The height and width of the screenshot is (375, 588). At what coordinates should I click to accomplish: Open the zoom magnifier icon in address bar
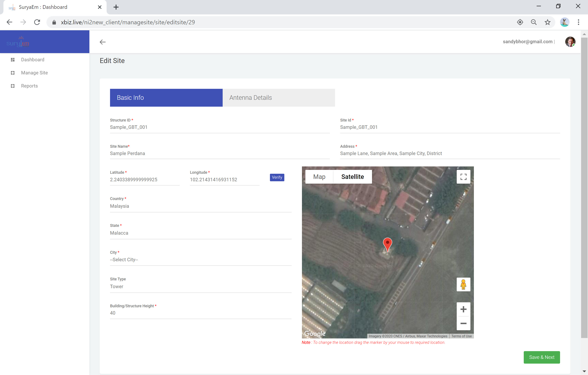point(534,22)
